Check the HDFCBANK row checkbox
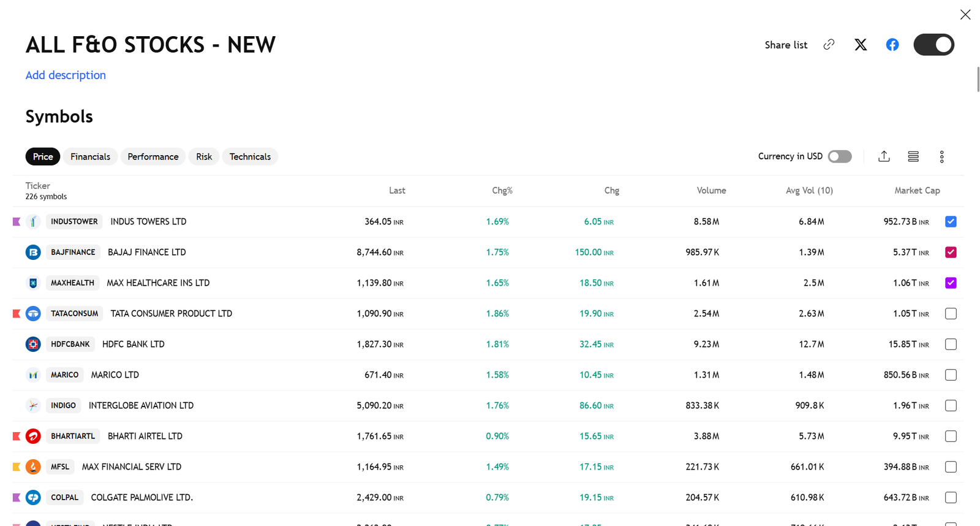The height and width of the screenshot is (526, 980). click(951, 344)
